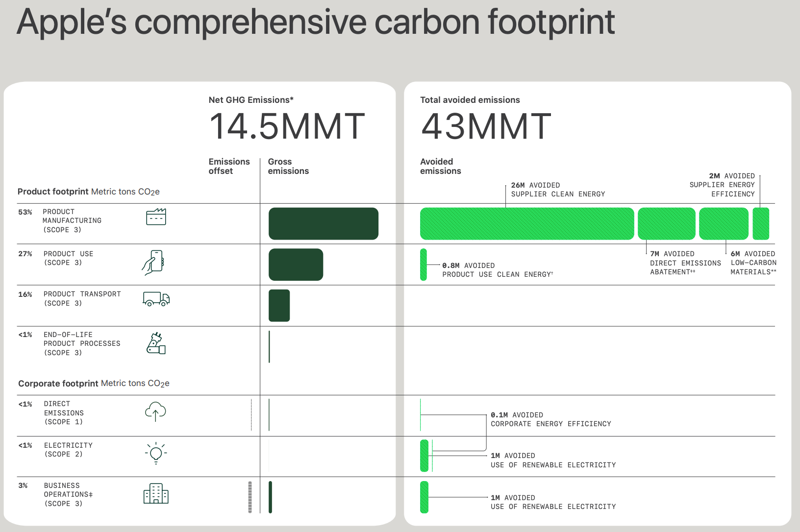Select the bright green direct emissions abatement bar
Screen dimensions: 800x532
[x=667, y=223]
